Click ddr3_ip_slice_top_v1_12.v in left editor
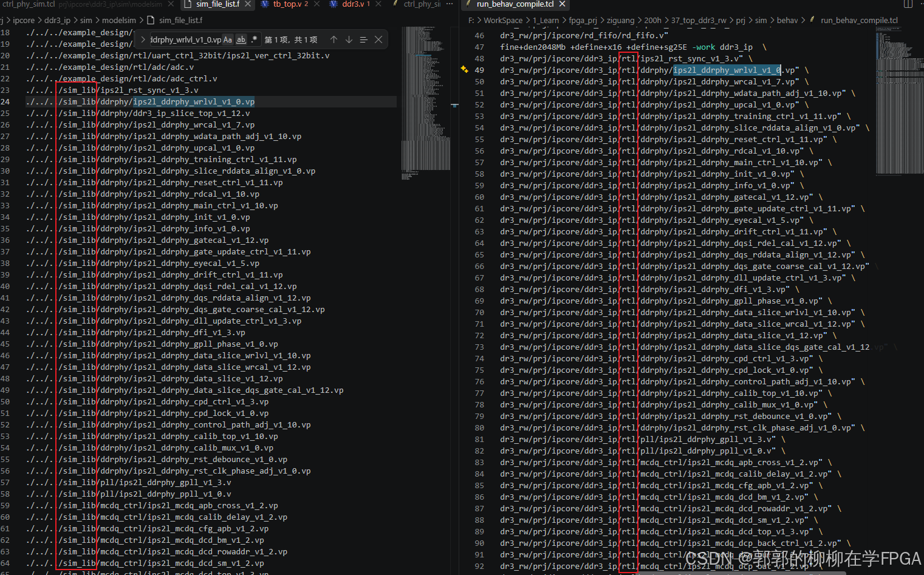This screenshot has width=924, height=575. pyautogui.click(x=191, y=113)
